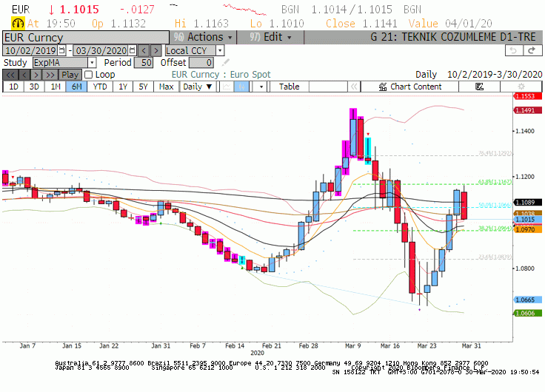
Task: Click the orange 1.0970 price label
Action: click(x=528, y=229)
